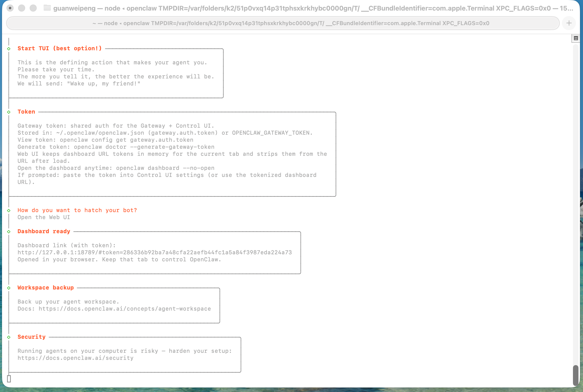This screenshot has width=583, height=392.
Task: Click the new tab plus button
Action: coord(569,23)
